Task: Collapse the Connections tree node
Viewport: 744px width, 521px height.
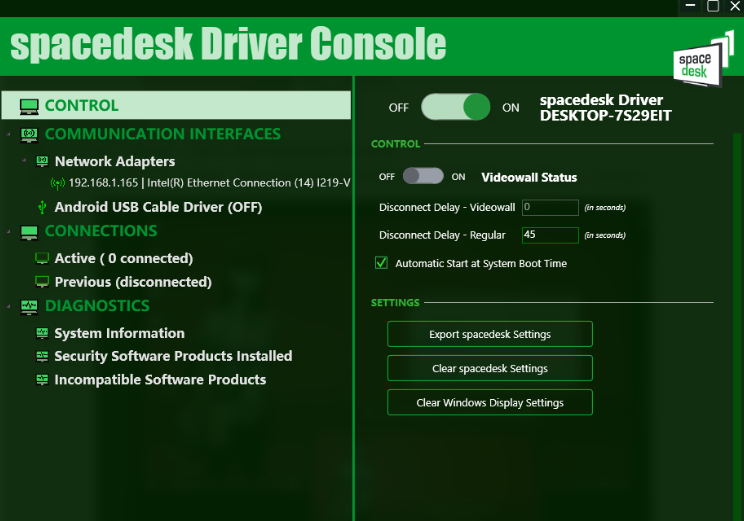Action: pyautogui.click(x=8, y=231)
